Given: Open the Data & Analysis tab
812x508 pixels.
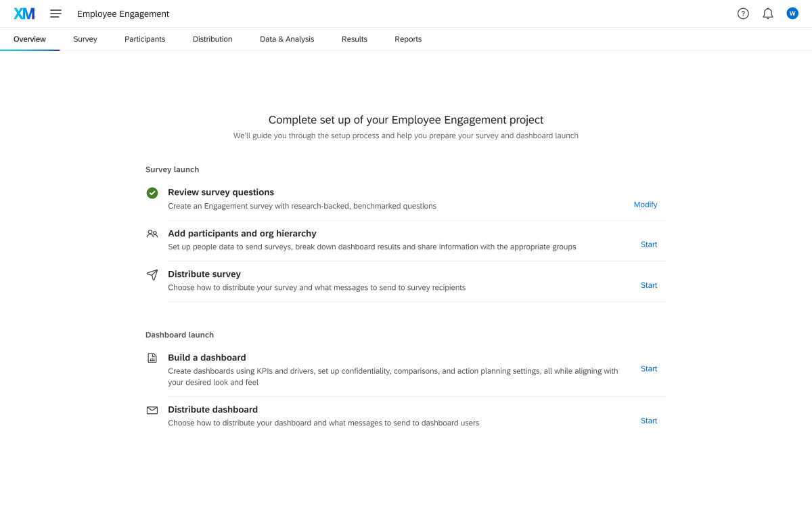Looking at the screenshot, I should (287, 39).
